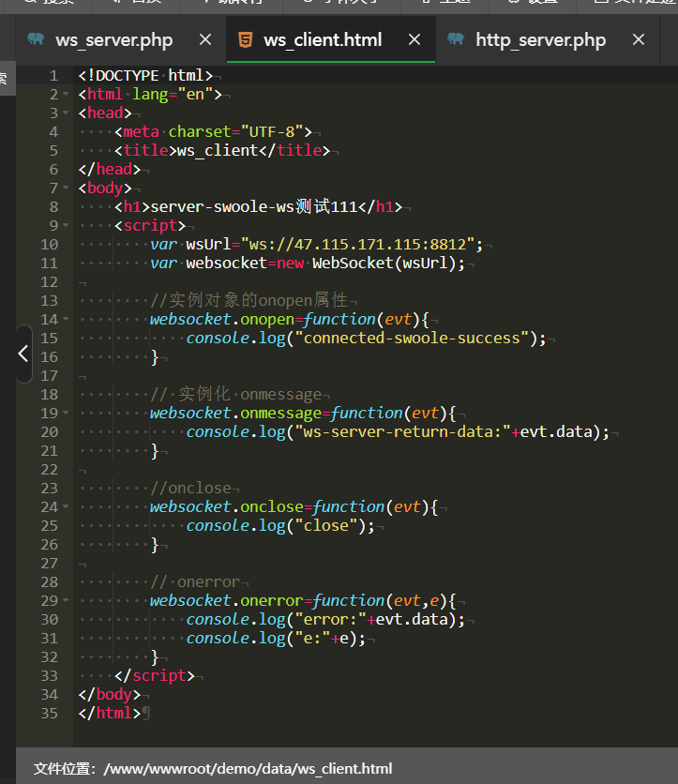Click the closing </html> tag
This screenshot has width=678, height=784.
[x=110, y=713]
